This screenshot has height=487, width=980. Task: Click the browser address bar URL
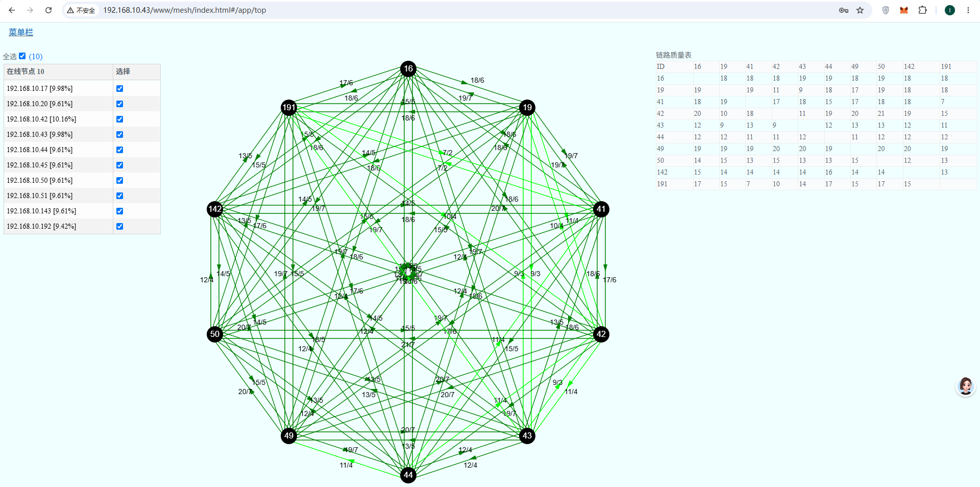pyautogui.click(x=185, y=10)
